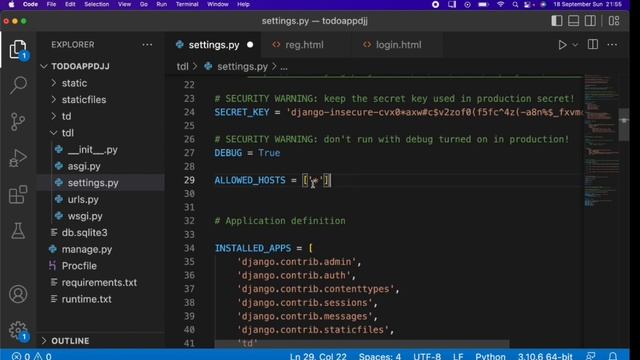Click errors and warnings count in status bar
This screenshot has height=360, width=640.
(31, 356)
